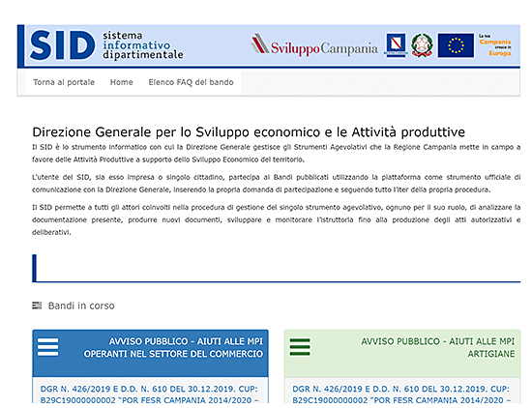Image resolution: width=532 pixels, height=408 pixels.
Task: Click the green hamburger icon on the Artigiane card
Action: pyautogui.click(x=300, y=347)
